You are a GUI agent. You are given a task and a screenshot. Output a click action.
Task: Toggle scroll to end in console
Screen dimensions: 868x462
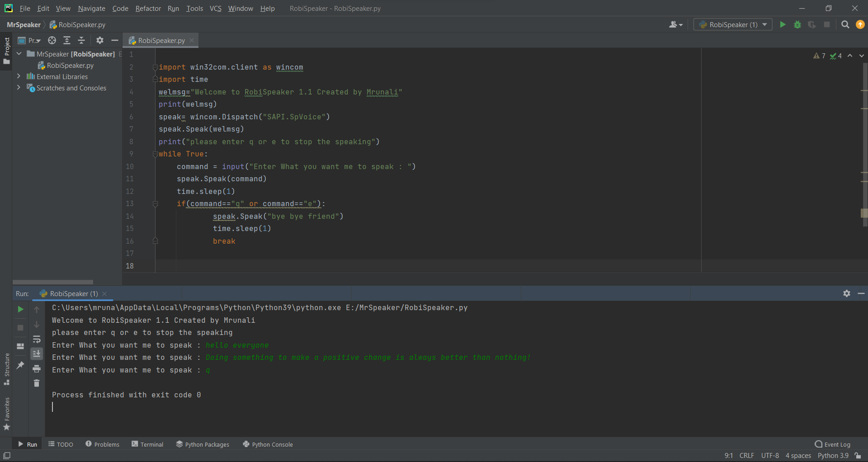(x=37, y=354)
